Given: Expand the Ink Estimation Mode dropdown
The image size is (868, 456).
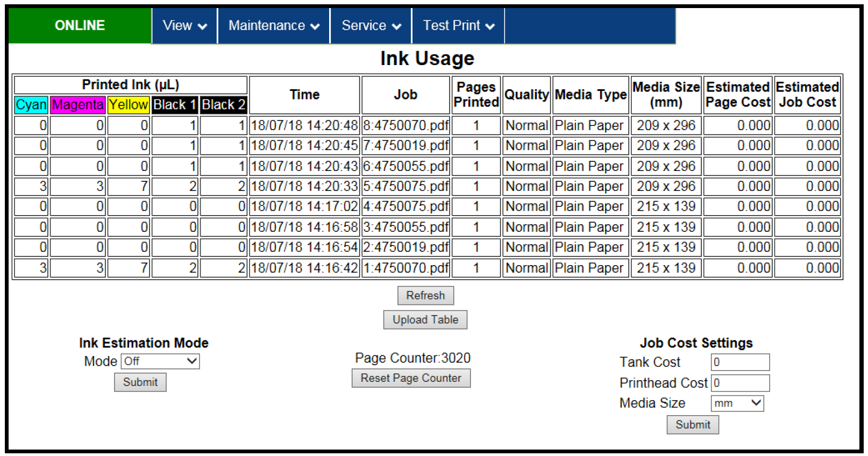Looking at the screenshot, I should tap(160, 361).
